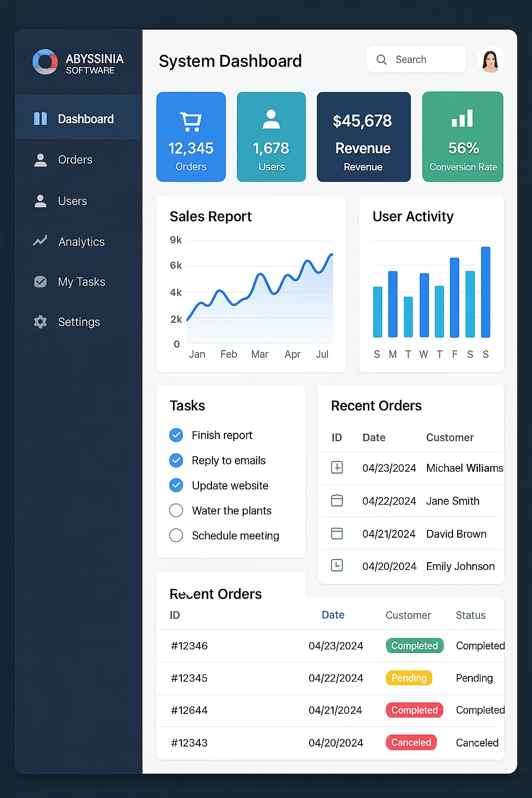
Task: Check the Water the plants task
Action: coord(176,511)
